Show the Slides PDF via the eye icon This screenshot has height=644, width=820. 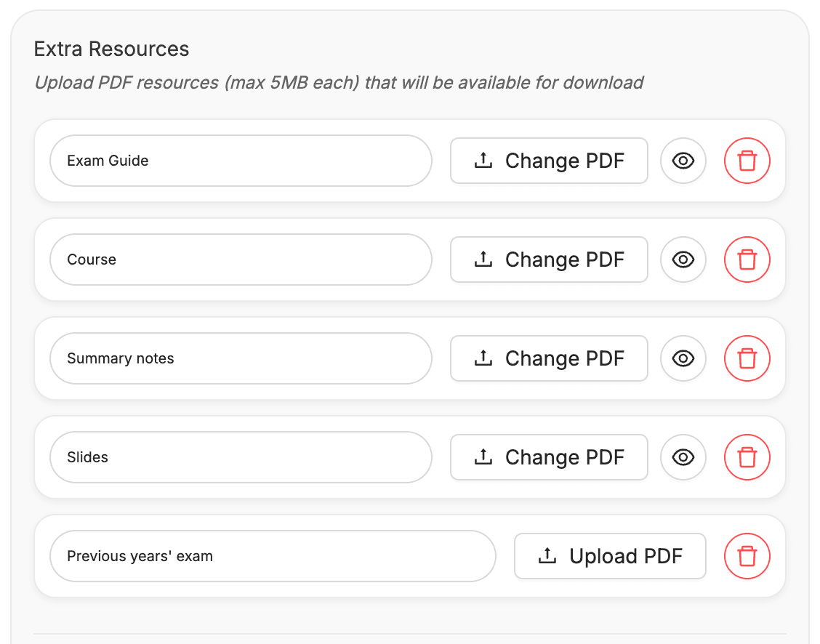[x=683, y=457]
